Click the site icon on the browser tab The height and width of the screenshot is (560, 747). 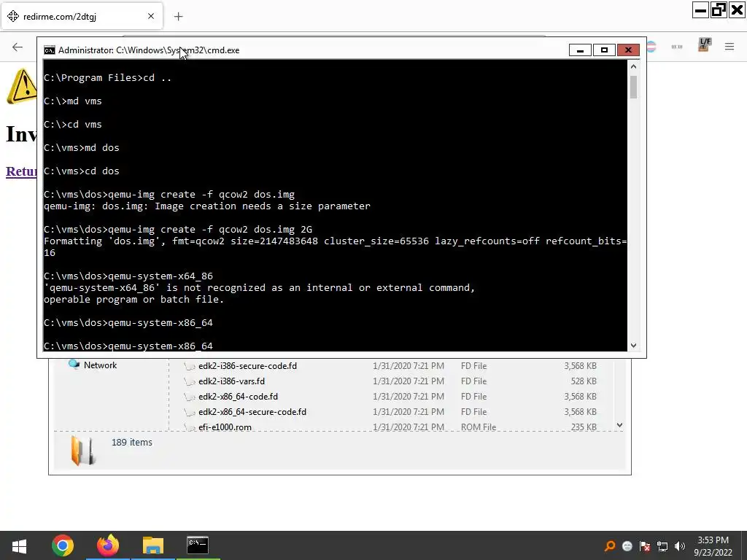(13, 16)
